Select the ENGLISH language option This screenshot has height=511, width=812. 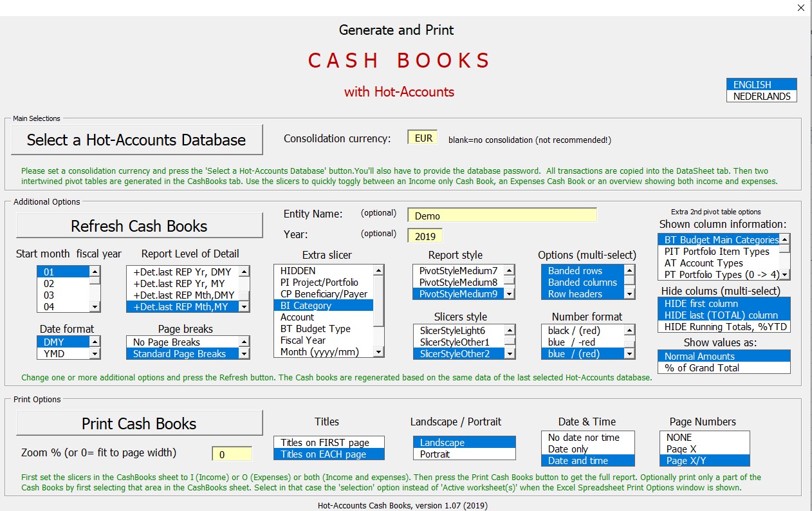click(762, 84)
